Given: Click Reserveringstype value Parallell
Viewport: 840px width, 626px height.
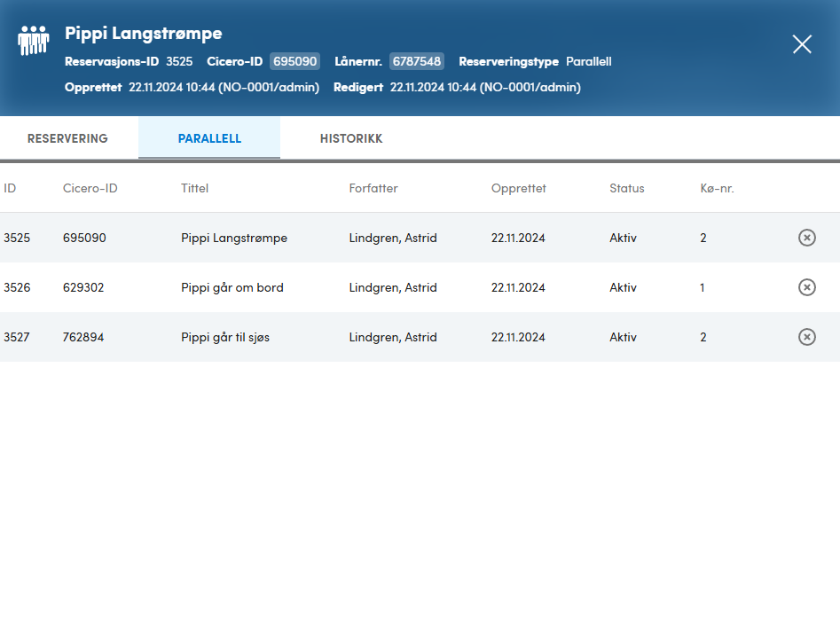Looking at the screenshot, I should coord(589,61).
